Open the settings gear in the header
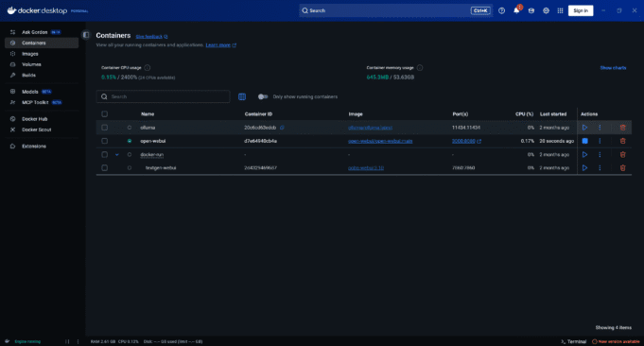This screenshot has height=346, width=644. 546,10
